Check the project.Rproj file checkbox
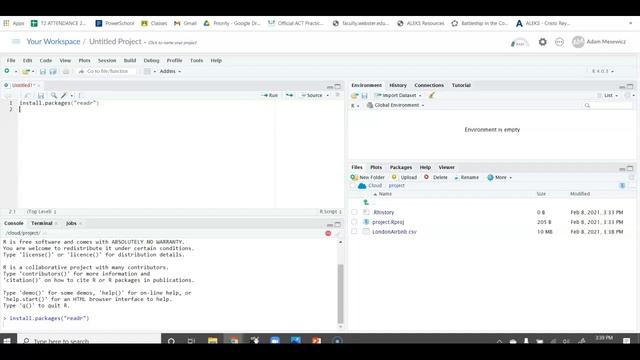 [x=354, y=222]
